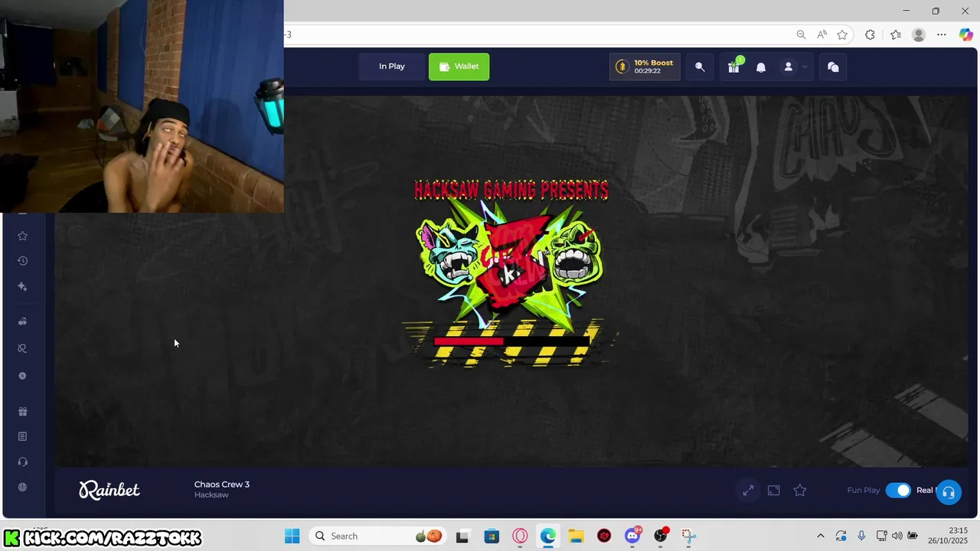The width and height of the screenshot is (980, 551).
Task: Open the clock and date 23:15
Action: pyautogui.click(x=948, y=536)
